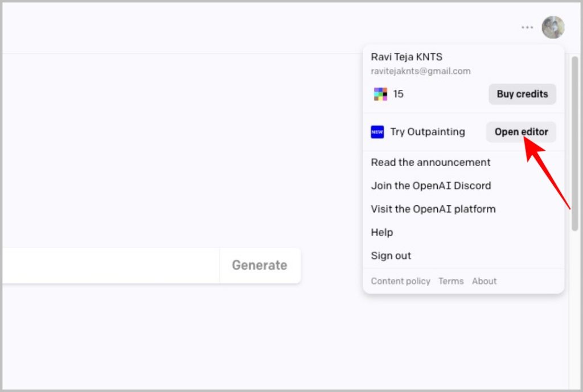Click the page's vertical scrollbar thumb
This screenshot has height=392, width=583.
[x=575, y=143]
